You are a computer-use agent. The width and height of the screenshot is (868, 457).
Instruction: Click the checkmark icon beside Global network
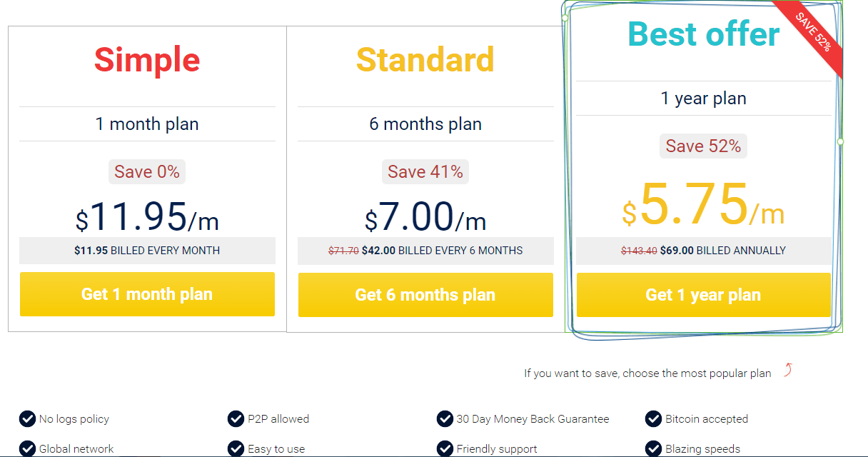pos(27,448)
